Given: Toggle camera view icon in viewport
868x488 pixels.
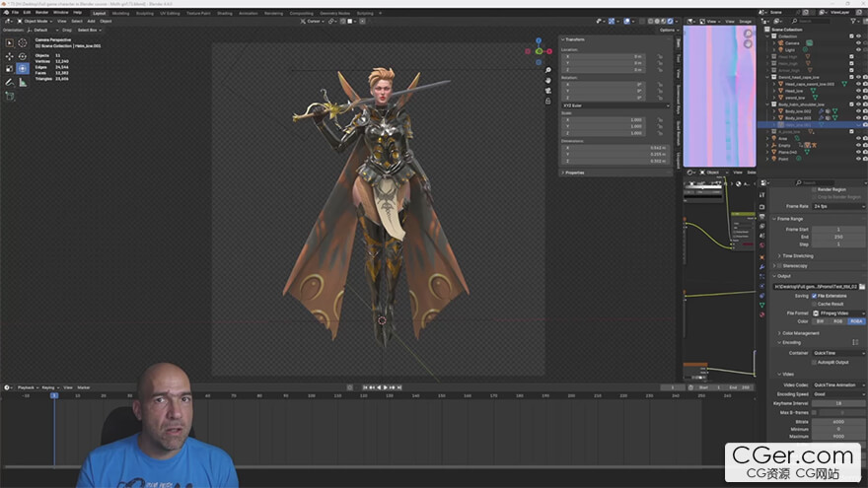Looking at the screenshot, I should [x=548, y=90].
